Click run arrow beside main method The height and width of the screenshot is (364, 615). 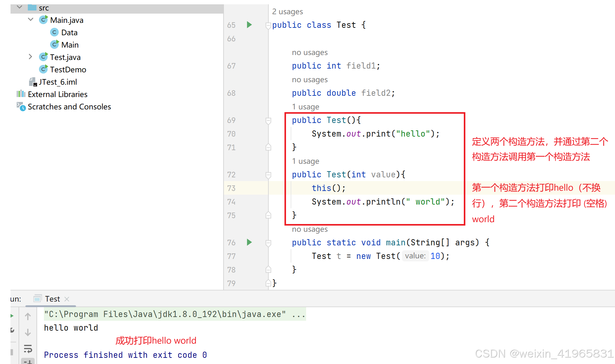pyautogui.click(x=249, y=242)
